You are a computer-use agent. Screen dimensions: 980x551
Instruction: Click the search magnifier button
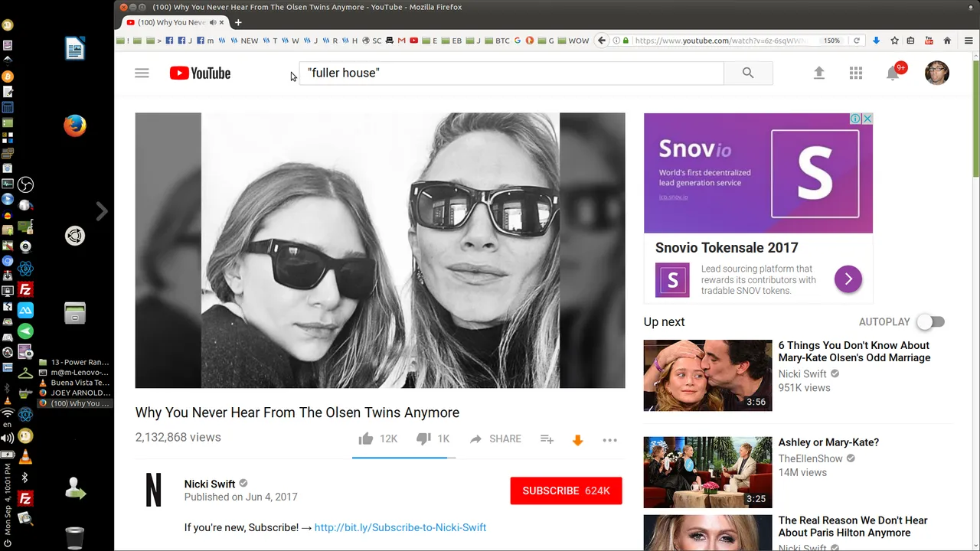coord(748,73)
